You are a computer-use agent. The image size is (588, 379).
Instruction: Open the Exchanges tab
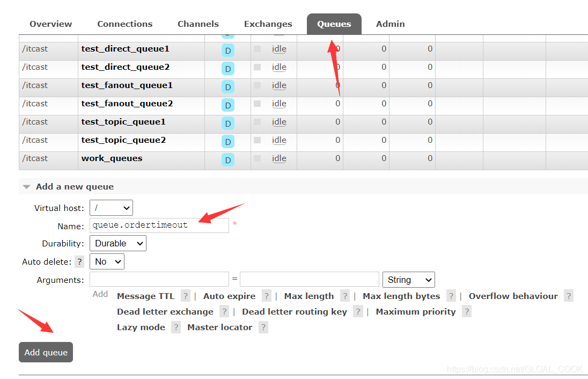click(x=268, y=24)
